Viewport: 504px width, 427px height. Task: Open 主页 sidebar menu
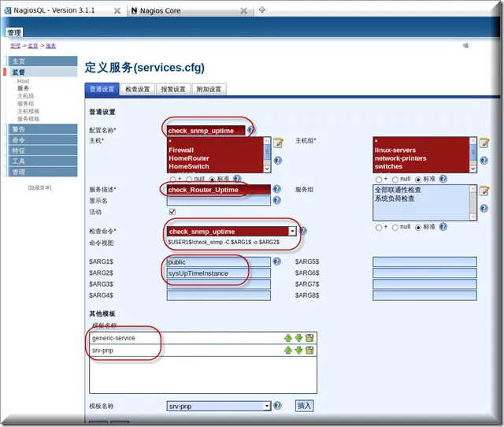pos(43,61)
